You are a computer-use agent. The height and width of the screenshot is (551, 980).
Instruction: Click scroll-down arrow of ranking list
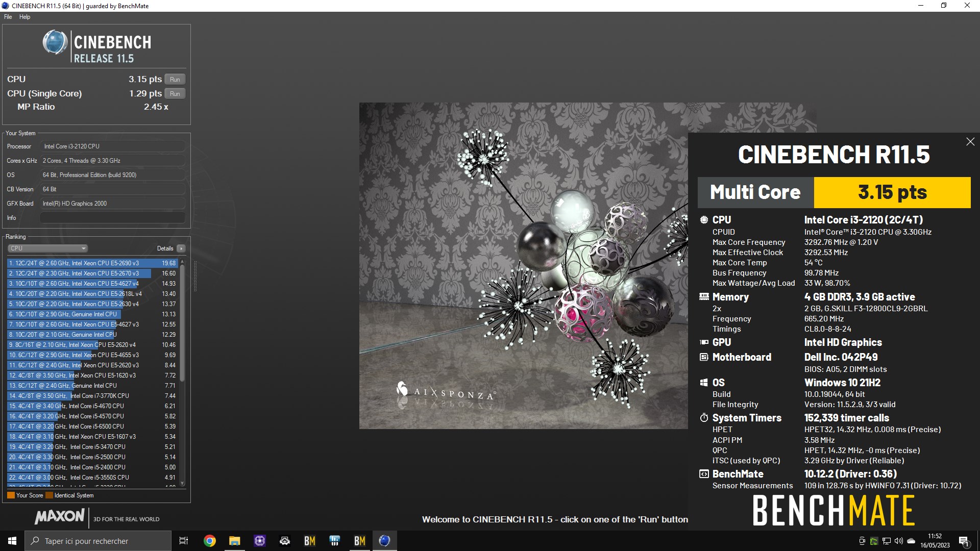182,483
